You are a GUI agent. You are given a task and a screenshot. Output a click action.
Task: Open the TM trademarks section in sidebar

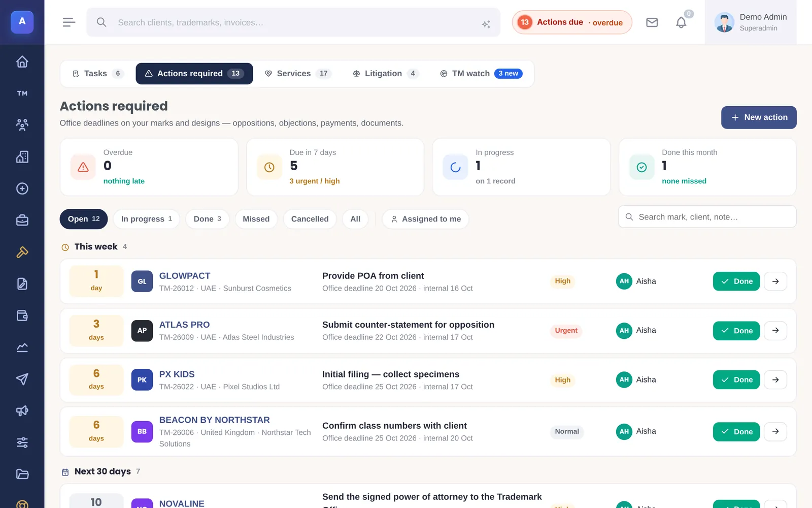tap(22, 93)
